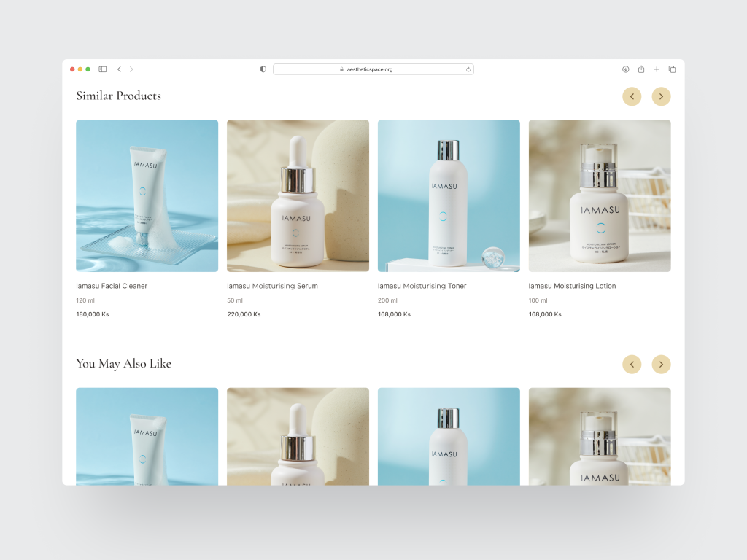
Task: Open the Iamasu Moisturising Serum product link
Action: coord(273,286)
